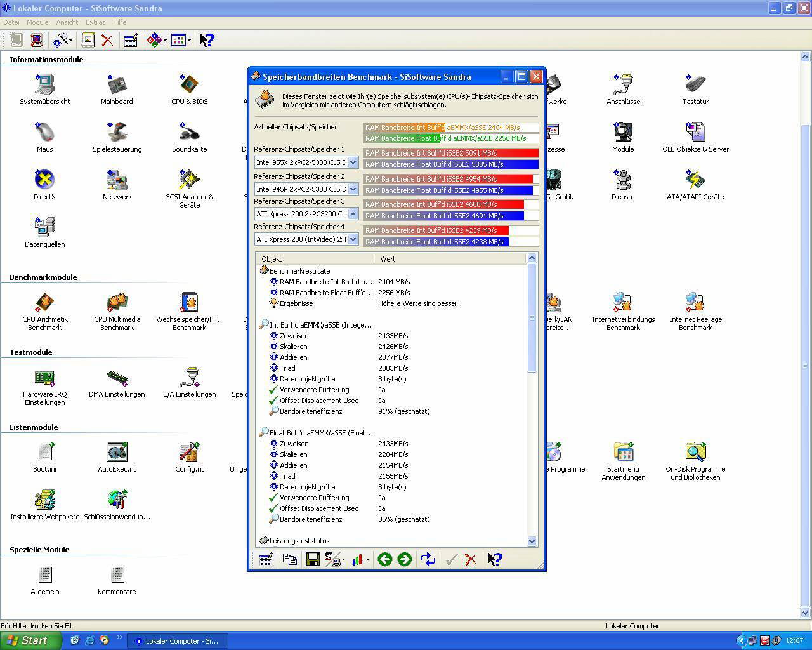Select the CPU & BIOS module icon

pyautogui.click(x=189, y=90)
